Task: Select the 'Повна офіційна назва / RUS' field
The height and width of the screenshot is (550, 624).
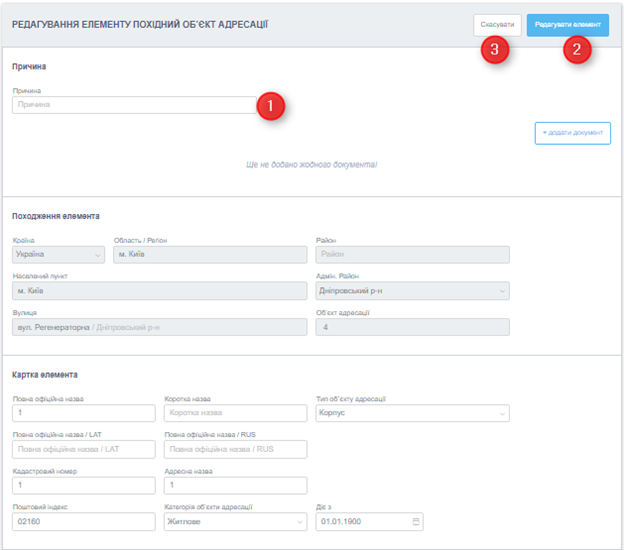Action: [235, 449]
